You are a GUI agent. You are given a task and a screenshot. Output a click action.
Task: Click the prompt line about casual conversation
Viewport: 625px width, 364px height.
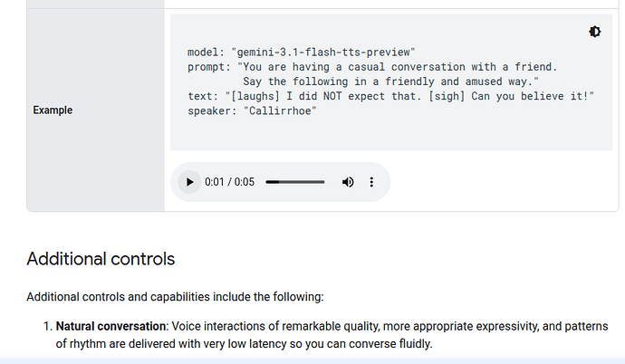(x=372, y=67)
